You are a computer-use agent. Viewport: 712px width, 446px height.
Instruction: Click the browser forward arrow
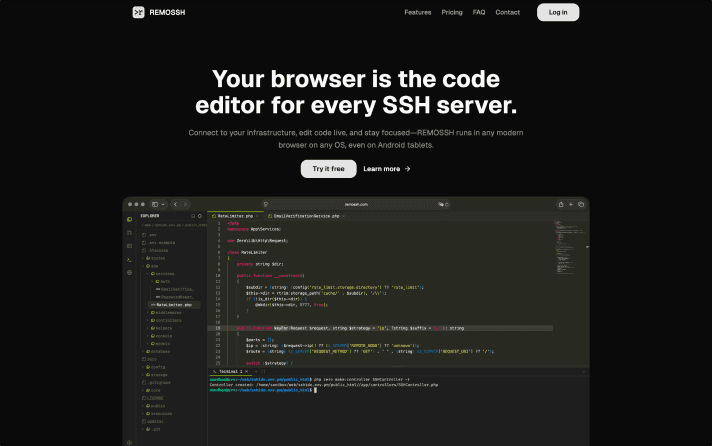coord(185,204)
